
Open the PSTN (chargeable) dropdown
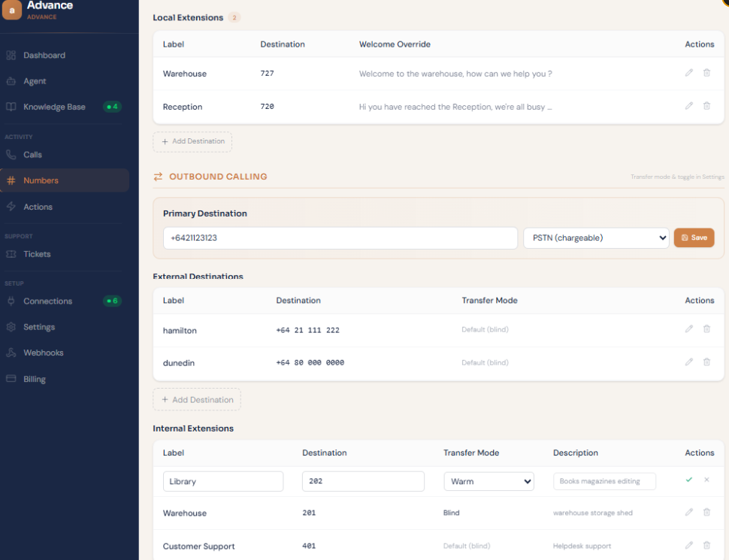[x=595, y=238]
